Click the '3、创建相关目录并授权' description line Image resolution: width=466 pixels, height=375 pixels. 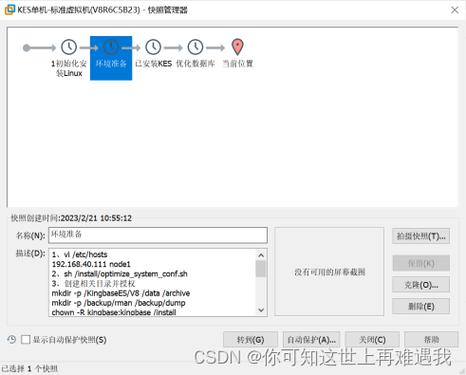[x=93, y=284]
